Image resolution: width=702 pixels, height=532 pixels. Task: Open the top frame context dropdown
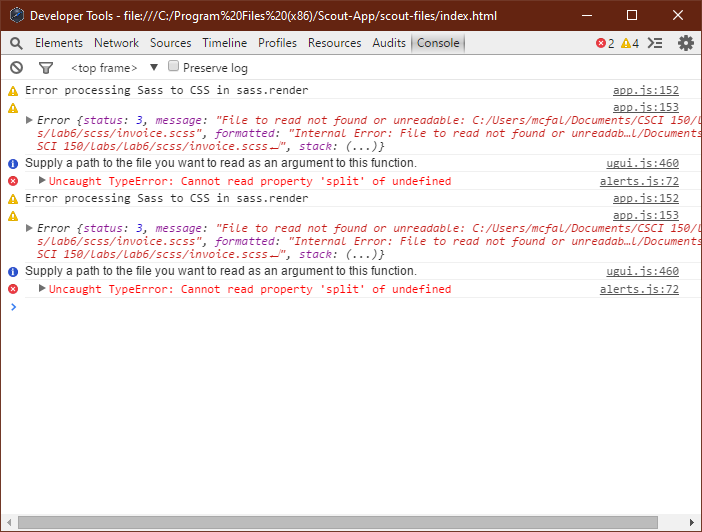coord(115,68)
